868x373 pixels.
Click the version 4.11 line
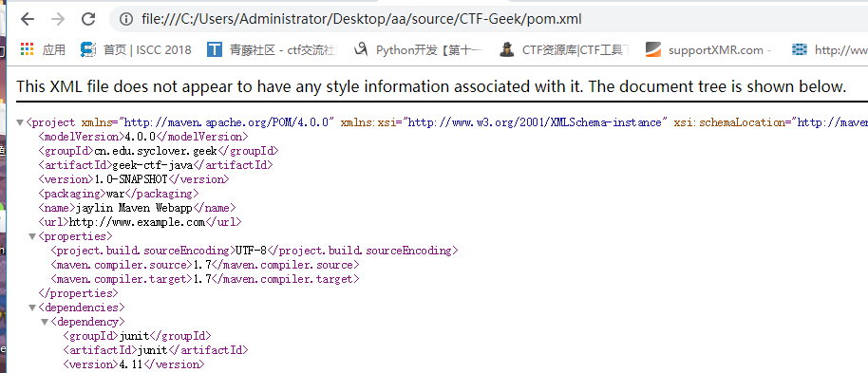(133, 364)
